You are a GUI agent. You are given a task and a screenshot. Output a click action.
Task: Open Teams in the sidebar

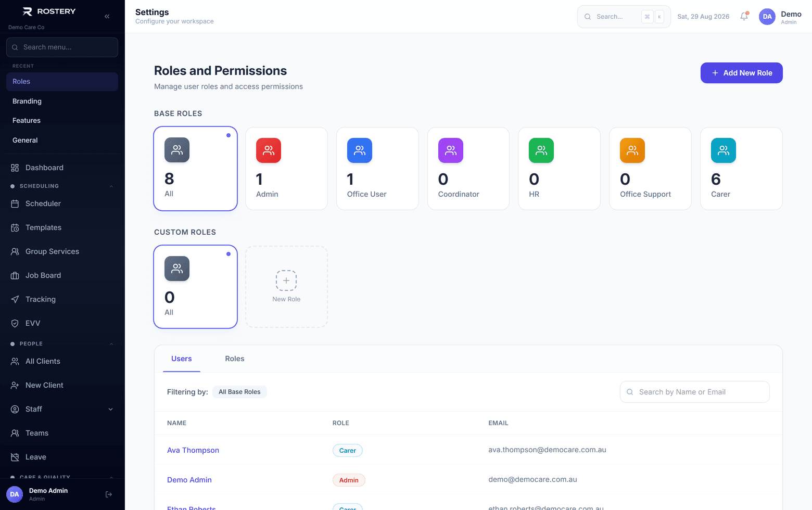[x=62, y=433]
